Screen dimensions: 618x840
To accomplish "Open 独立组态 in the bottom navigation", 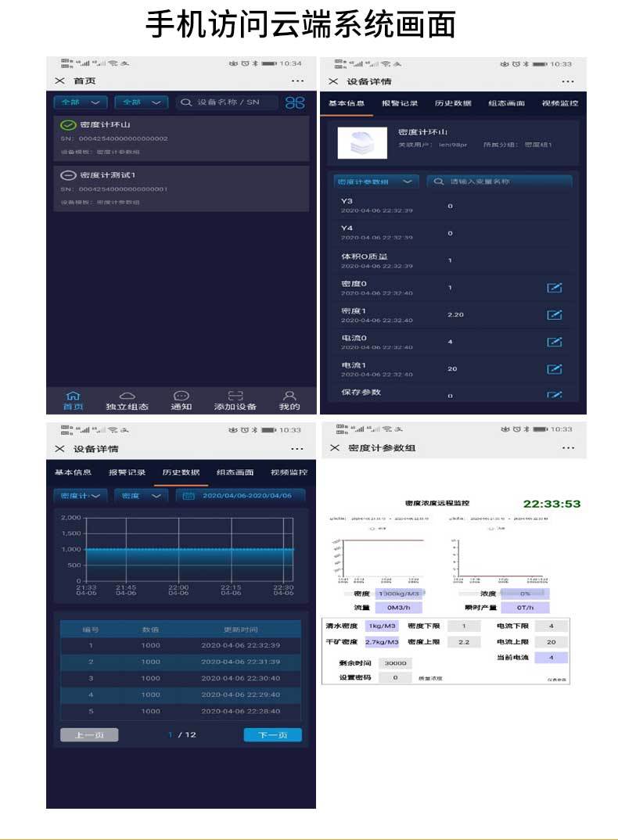I will tap(127, 400).
